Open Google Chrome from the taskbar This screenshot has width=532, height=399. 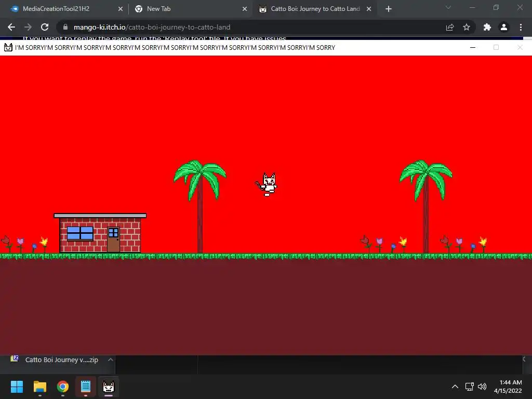pos(63,387)
